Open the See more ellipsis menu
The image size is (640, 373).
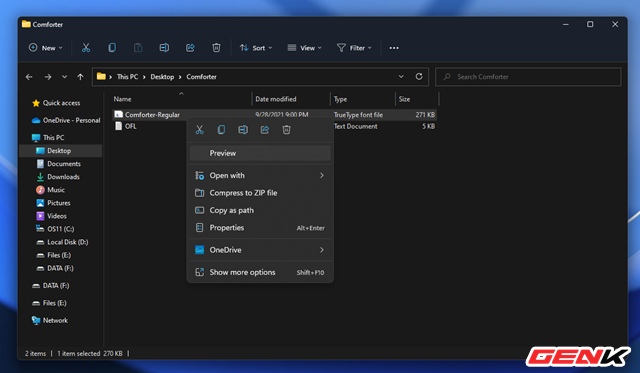tap(394, 48)
